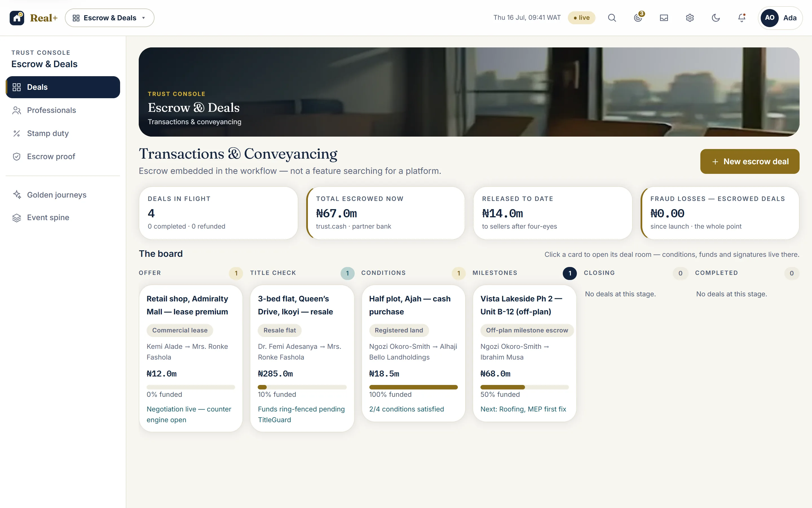Image resolution: width=812 pixels, height=508 pixels.
Task: Click the Off-plan milestone escrow tag
Action: [x=527, y=330]
